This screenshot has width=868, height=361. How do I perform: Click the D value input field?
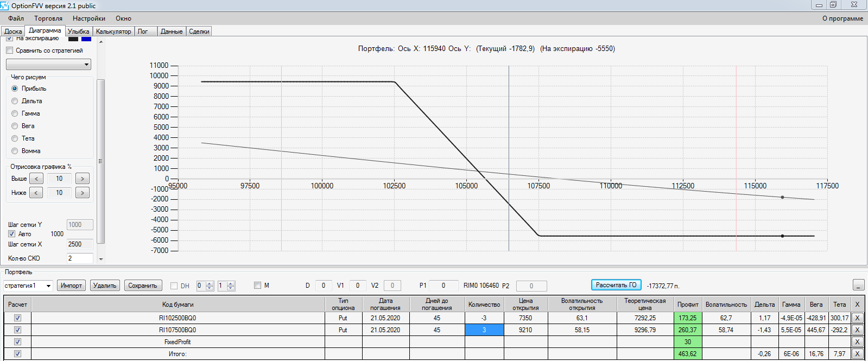click(324, 286)
